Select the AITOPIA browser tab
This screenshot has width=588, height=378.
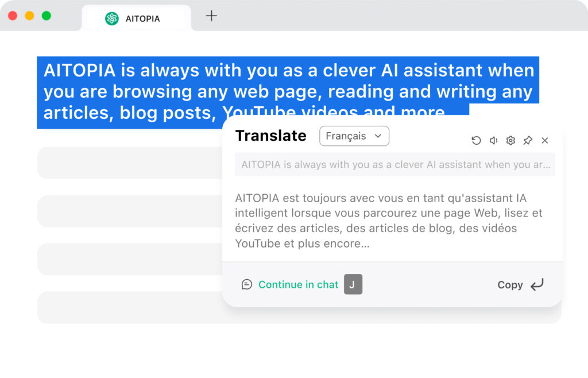(x=136, y=18)
